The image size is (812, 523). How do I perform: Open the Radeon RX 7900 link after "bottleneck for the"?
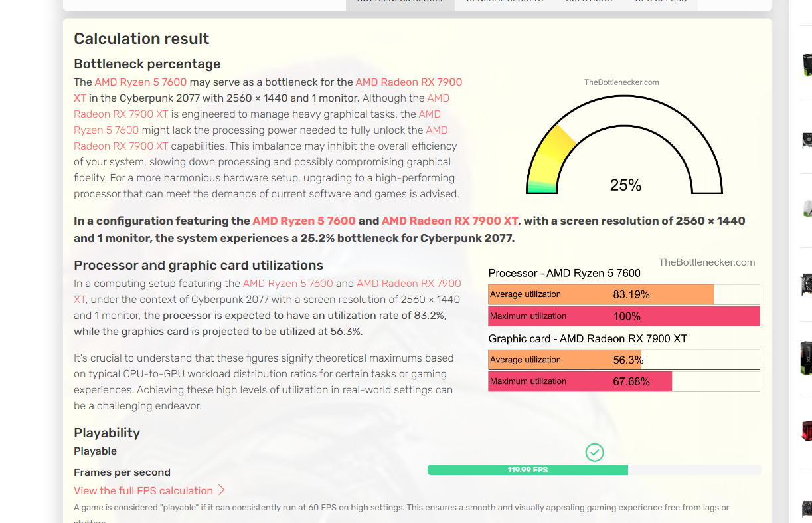(x=409, y=82)
